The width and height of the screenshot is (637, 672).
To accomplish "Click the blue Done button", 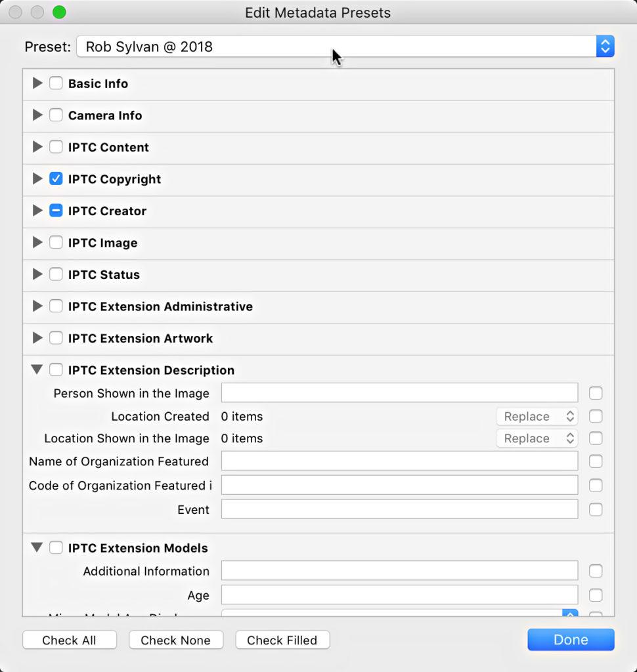I will click(x=570, y=640).
